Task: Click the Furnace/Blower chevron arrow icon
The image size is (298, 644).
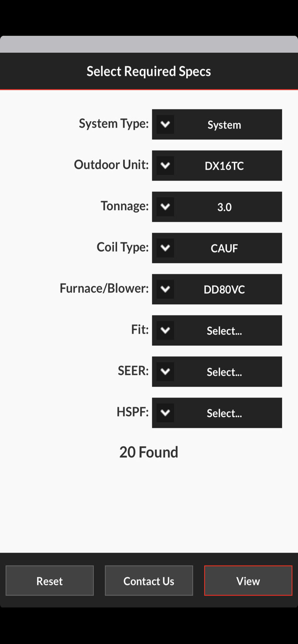Action: click(x=165, y=289)
